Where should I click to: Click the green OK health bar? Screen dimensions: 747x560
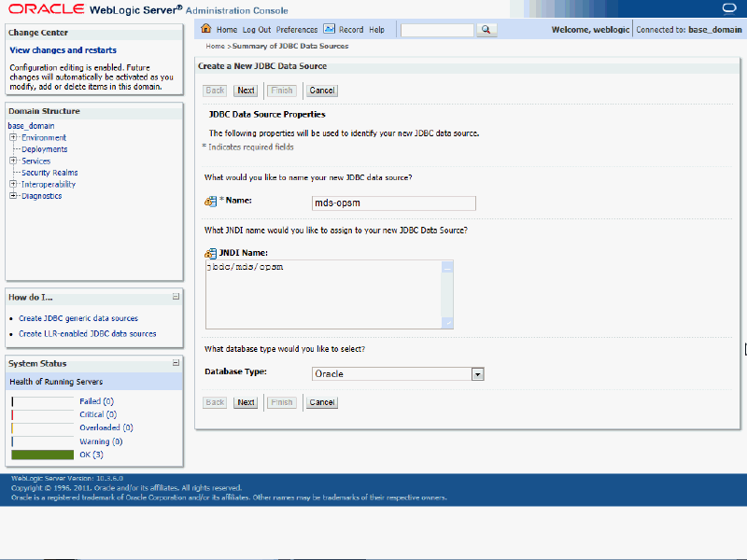tap(42, 455)
